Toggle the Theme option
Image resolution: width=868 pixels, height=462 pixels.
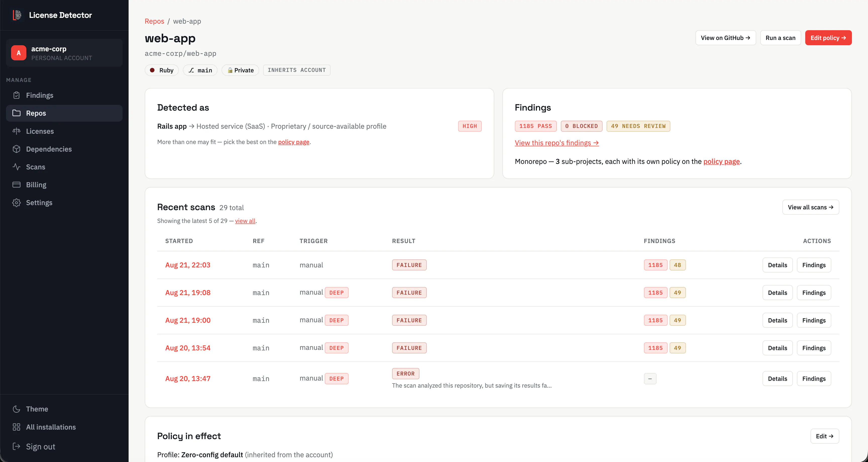(64, 409)
